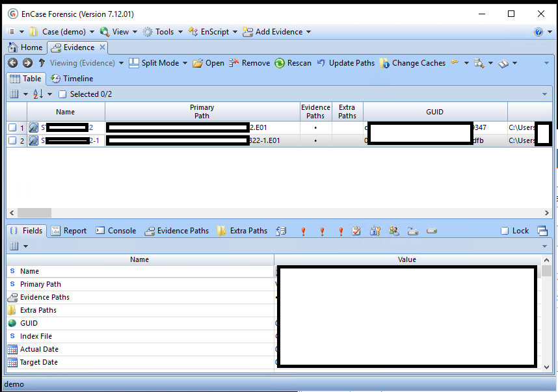Click the key icon in evidence toolbar
558x392 pixels.
tap(455, 62)
